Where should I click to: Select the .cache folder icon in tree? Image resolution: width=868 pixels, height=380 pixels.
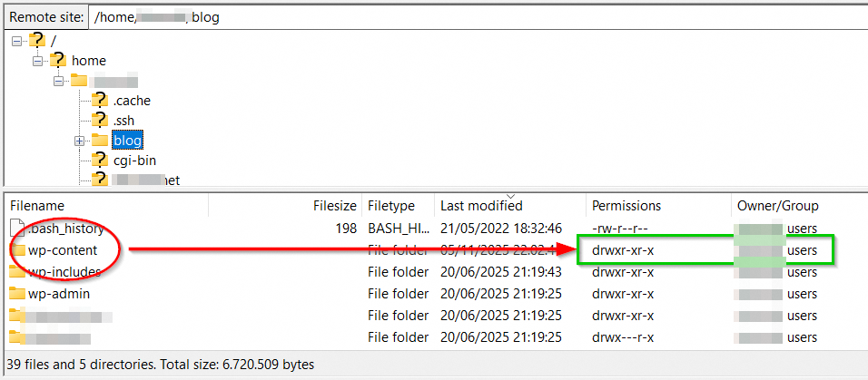[100, 100]
